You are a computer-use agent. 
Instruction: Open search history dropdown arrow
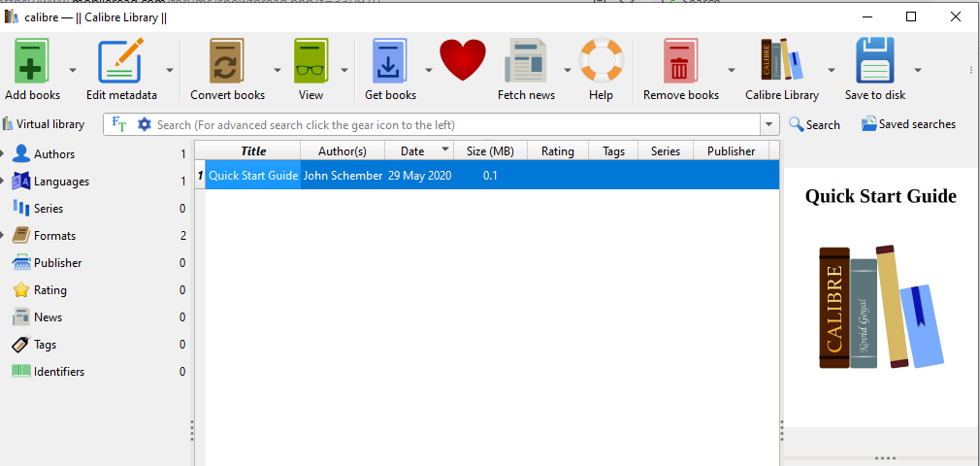[769, 124]
